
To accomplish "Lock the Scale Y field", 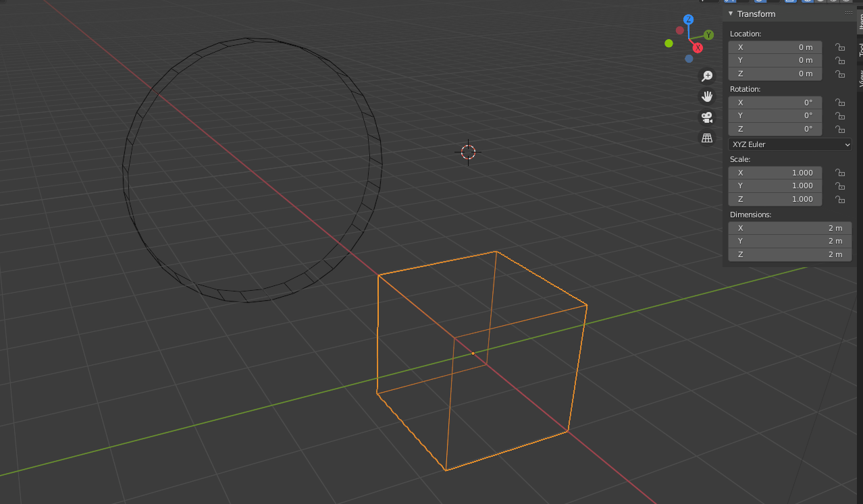I will coord(839,186).
